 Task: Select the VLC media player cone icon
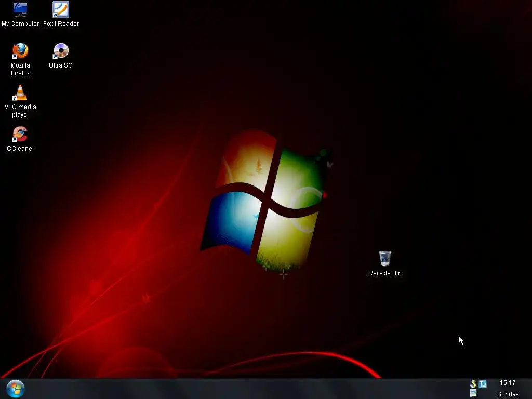point(20,92)
